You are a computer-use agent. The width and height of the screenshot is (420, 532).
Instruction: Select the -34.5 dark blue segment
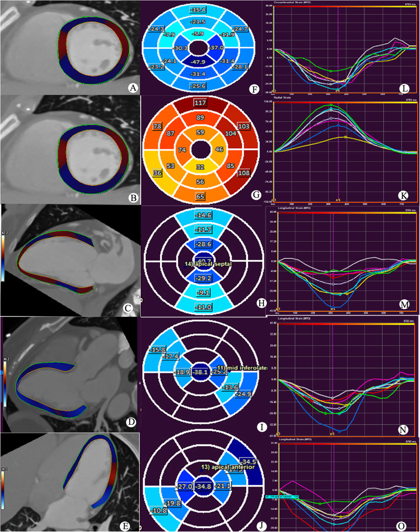(248, 462)
